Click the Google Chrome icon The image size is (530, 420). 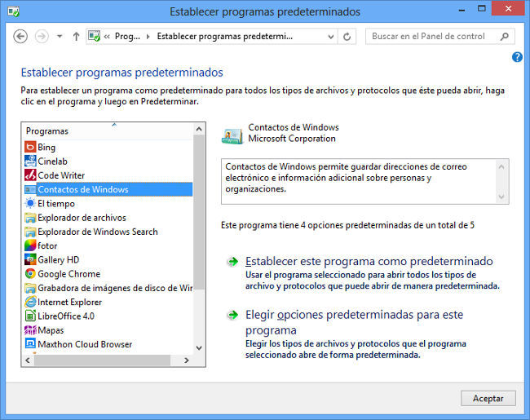pos(30,273)
